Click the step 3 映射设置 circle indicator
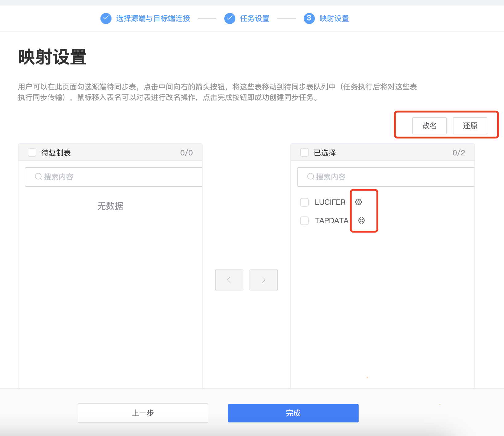Viewport: 504px width, 436px height. point(309,18)
